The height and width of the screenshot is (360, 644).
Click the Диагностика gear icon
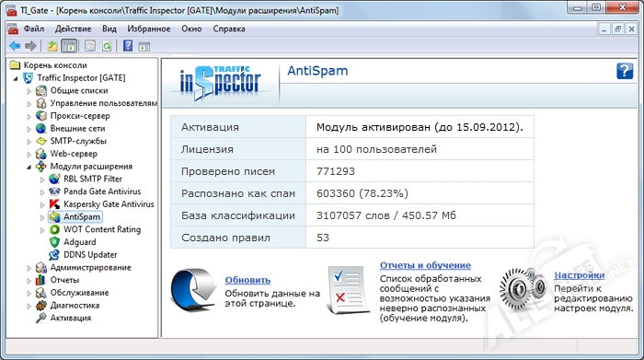pyautogui.click(x=41, y=306)
